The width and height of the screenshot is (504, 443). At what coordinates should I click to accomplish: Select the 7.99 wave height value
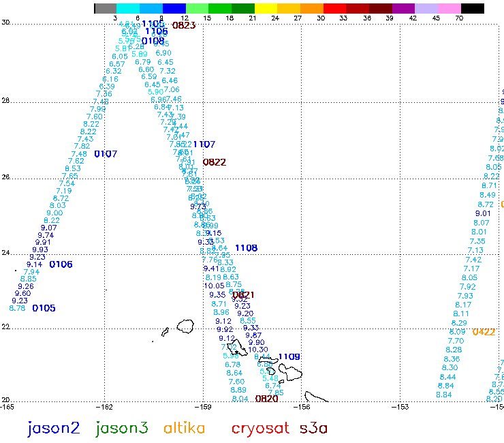pos(97,109)
